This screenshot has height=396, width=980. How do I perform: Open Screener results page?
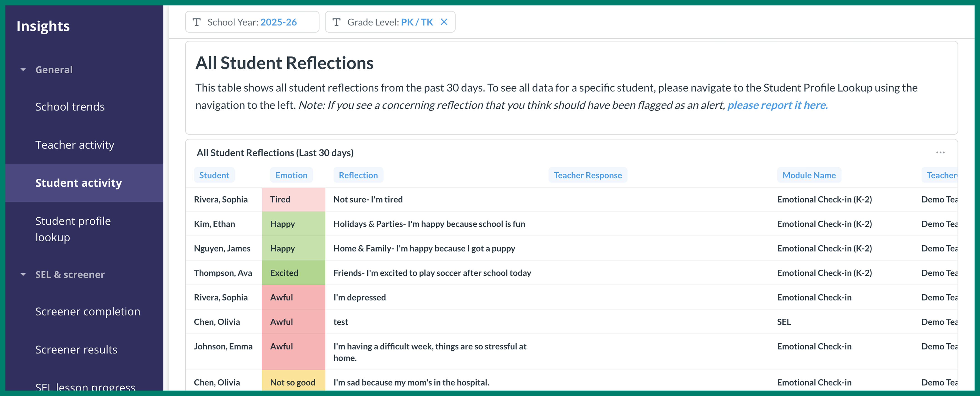point(76,350)
